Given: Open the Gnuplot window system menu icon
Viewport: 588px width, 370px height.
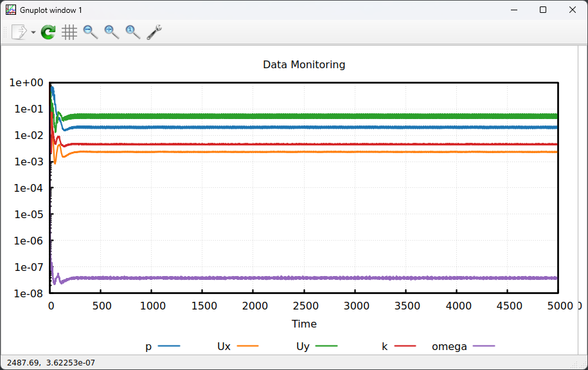Looking at the screenshot, I should [x=10, y=10].
